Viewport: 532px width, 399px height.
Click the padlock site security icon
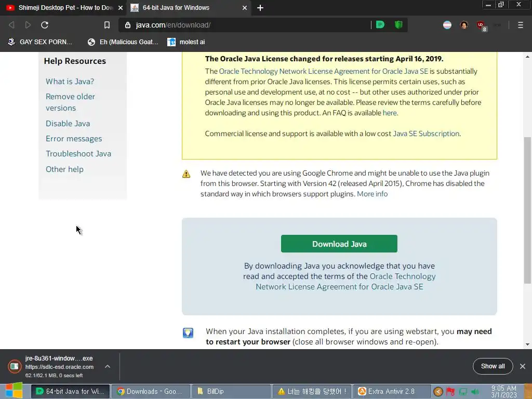pyautogui.click(x=128, y=25)
